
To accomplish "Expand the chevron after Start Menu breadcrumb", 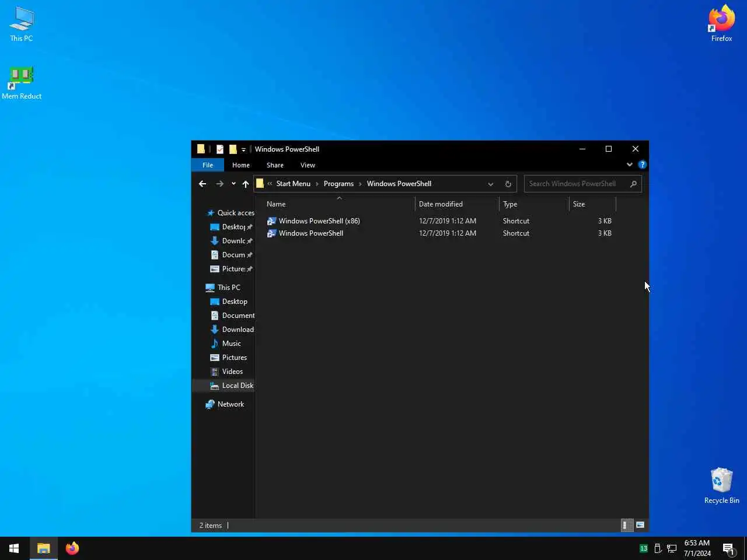I will pyautogui.click(x=317, y=184).
